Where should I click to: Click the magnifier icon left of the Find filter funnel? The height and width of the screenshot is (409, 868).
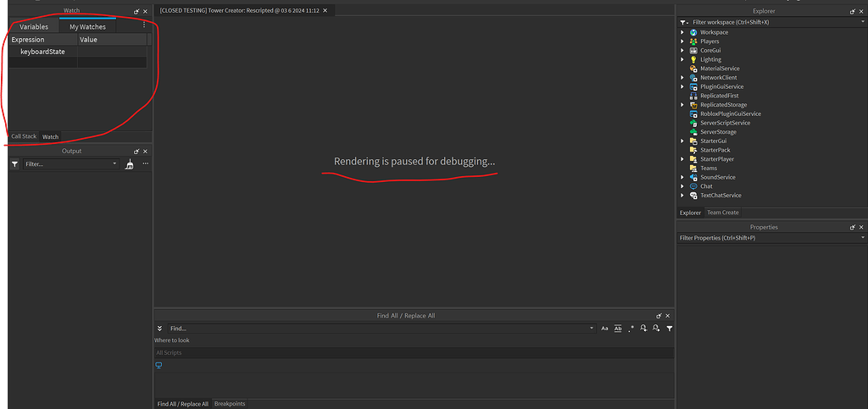coord(656,329)
